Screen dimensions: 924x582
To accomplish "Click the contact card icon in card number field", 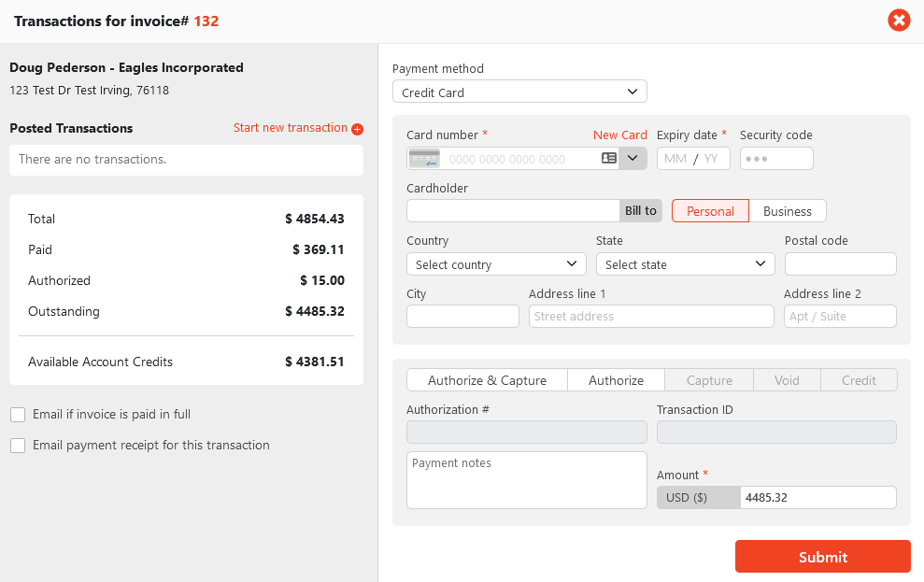I will pyautogui.click(x=609, y=159).
